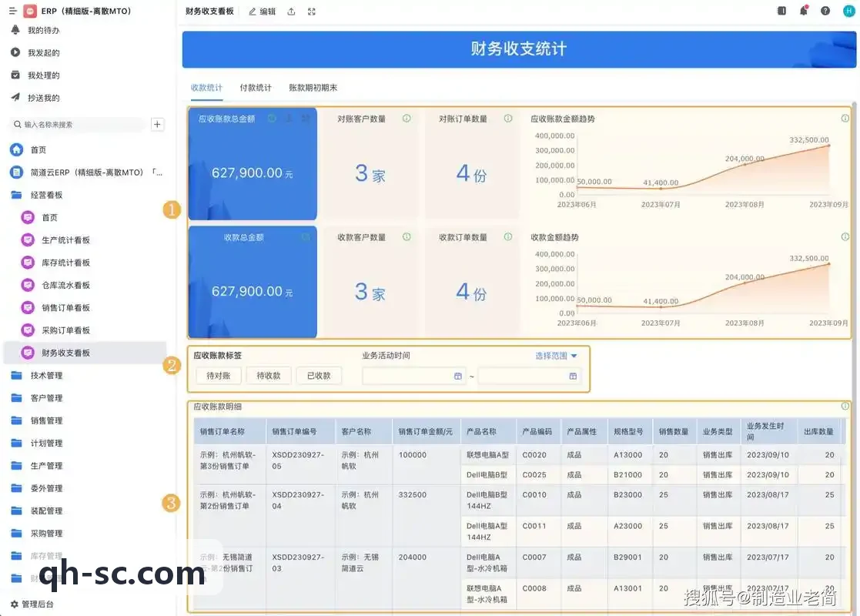Toggle the 已收款 tag filter
This screenshot has width=860, height=616.
(x=319, y=376)
